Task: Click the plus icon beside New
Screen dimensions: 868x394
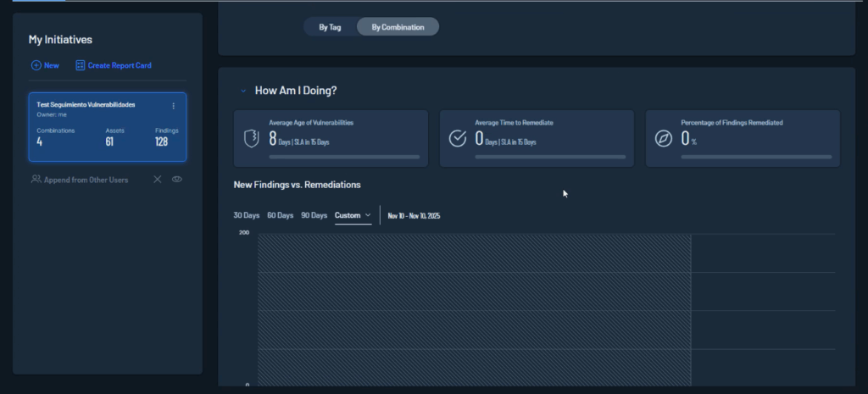Action: 36,65
